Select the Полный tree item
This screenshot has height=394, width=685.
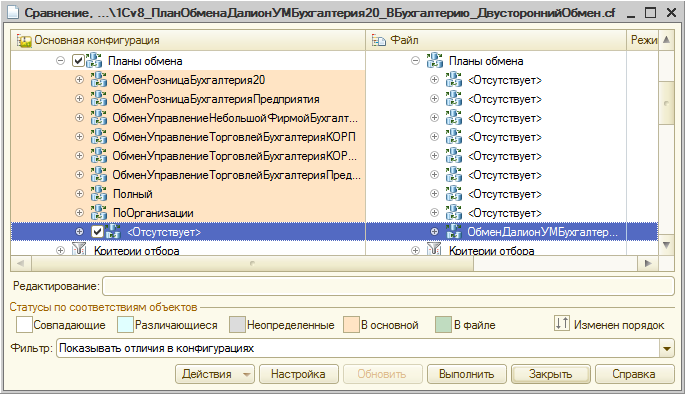pos(133,194)
